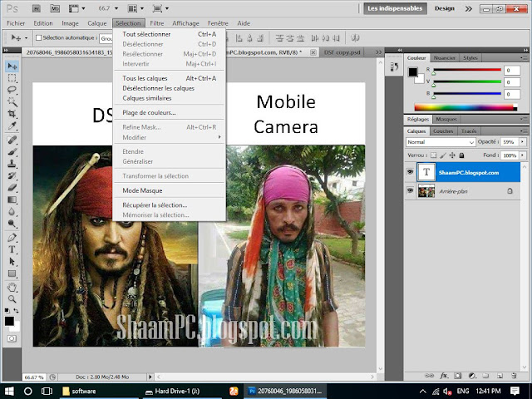The image size is (532, 399).
Task: Select the Gradient tool
Action: (x=12, y=199)
